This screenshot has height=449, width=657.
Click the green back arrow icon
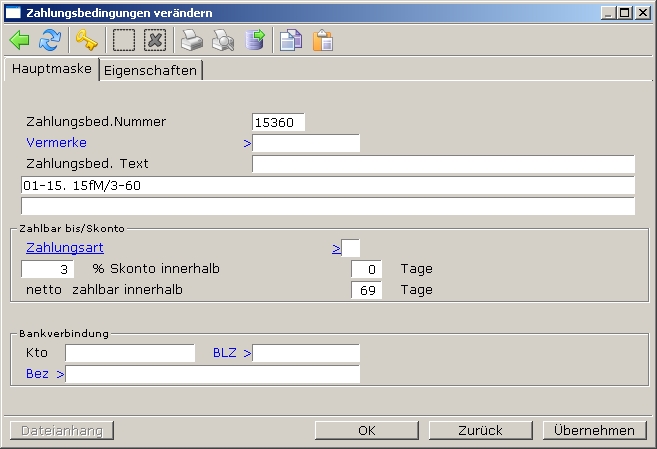[20, 40]
